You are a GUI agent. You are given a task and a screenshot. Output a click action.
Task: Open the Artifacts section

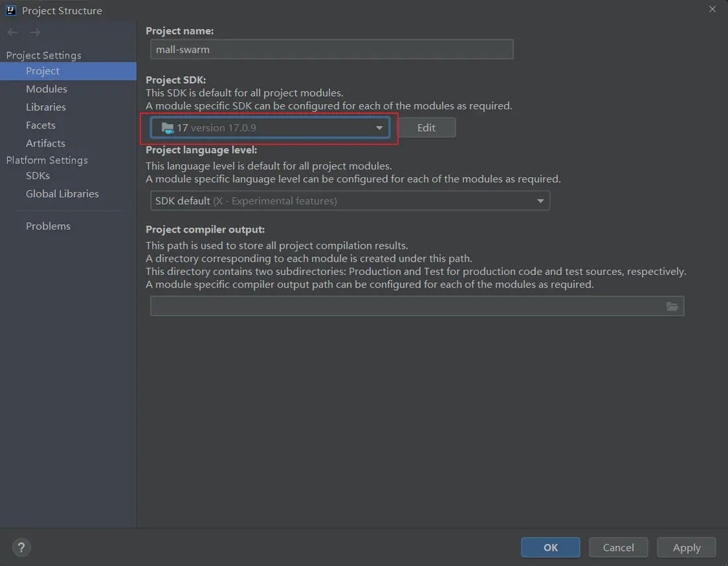45,143
